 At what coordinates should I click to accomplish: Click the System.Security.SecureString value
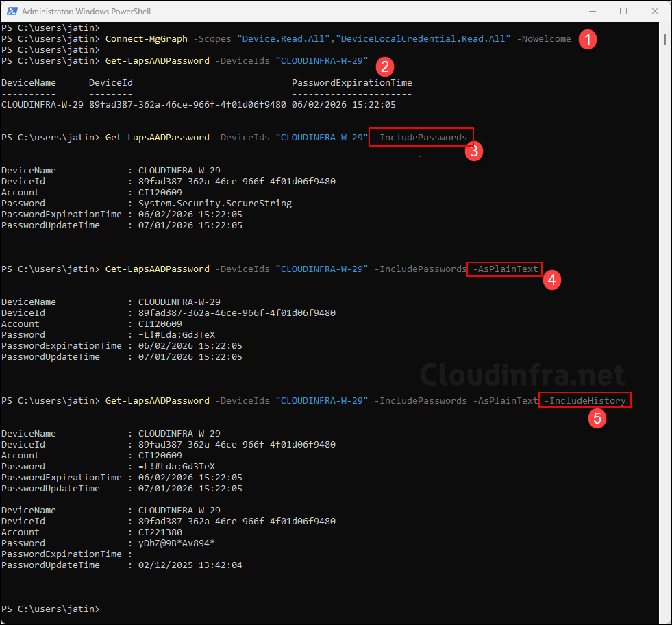click(x=214, y=204)
